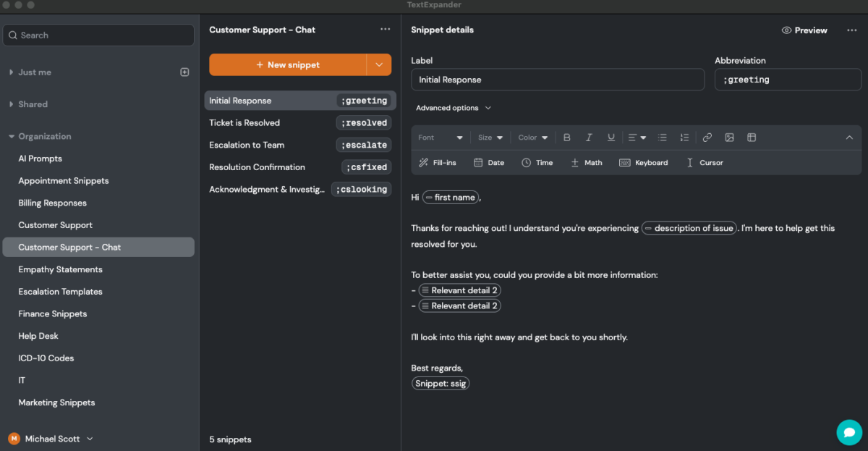
Task: Select the Empathy Statements group
Action: [x=98, y=269]
